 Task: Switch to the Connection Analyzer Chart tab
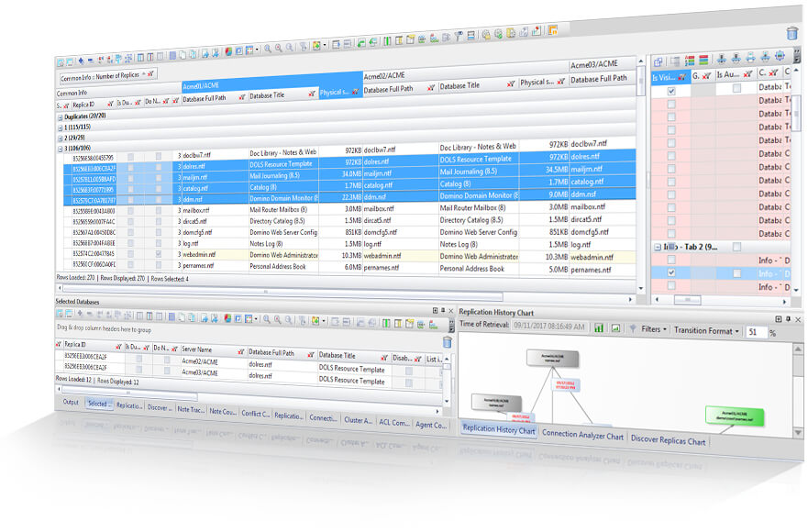[x=582, y=435]
